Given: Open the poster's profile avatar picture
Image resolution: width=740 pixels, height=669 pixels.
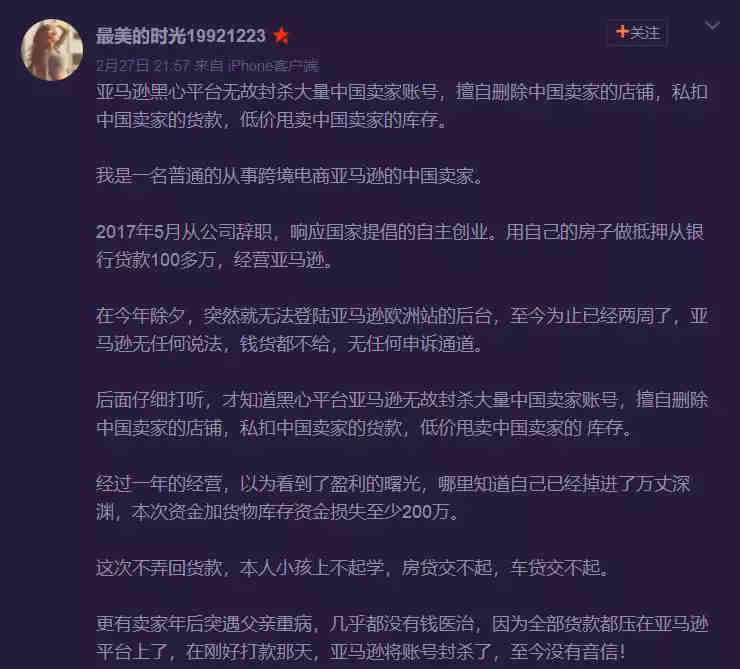Looking at the screenshot, I should pos(52,50).
